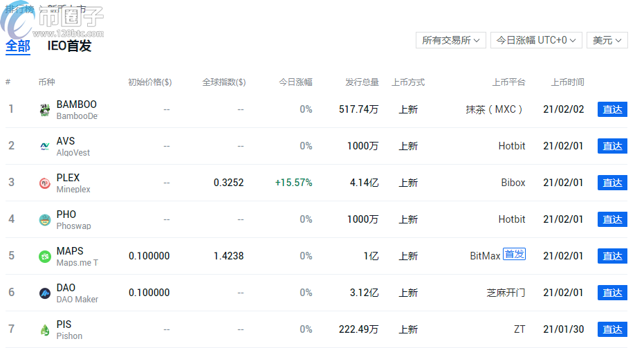Click the 21/02/02 listing date
The height and width of the screenshot is (348, 644).
coord(563,109)
